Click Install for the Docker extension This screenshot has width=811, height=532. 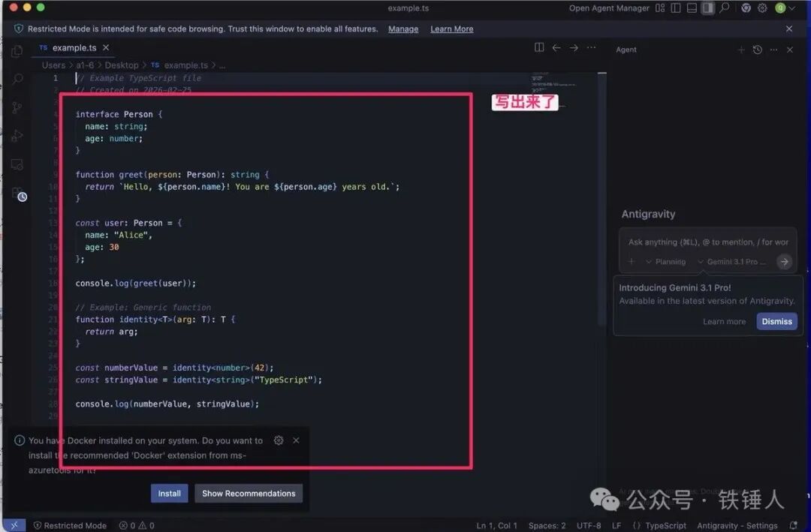pyautogui.click(x=169, y=493)
